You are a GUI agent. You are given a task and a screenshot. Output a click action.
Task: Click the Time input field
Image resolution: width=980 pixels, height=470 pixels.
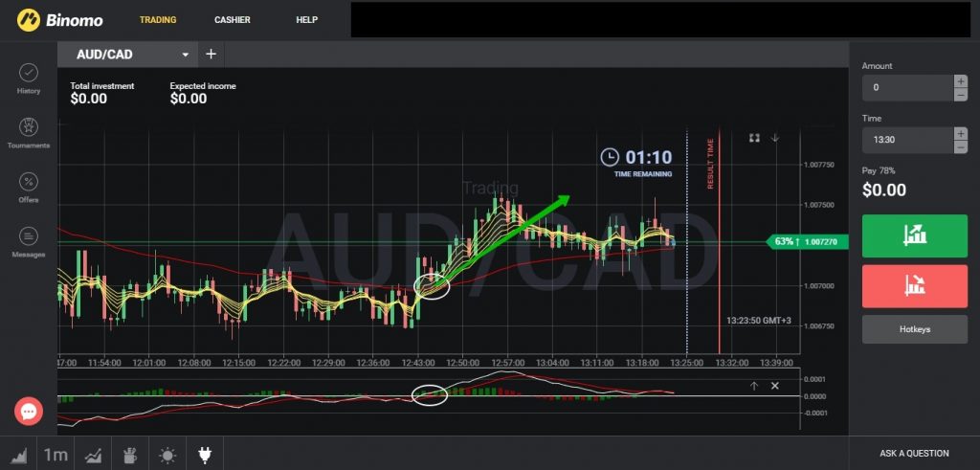(x=907, y=140)
